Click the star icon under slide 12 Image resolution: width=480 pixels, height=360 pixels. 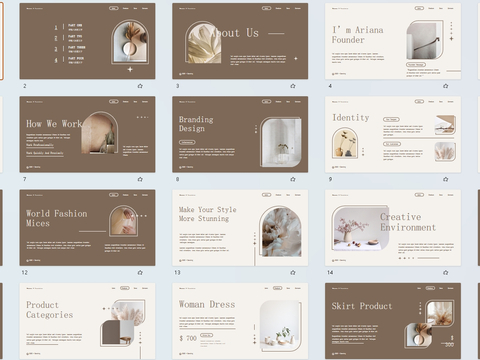pyautogui.click(x=140, y=273)
